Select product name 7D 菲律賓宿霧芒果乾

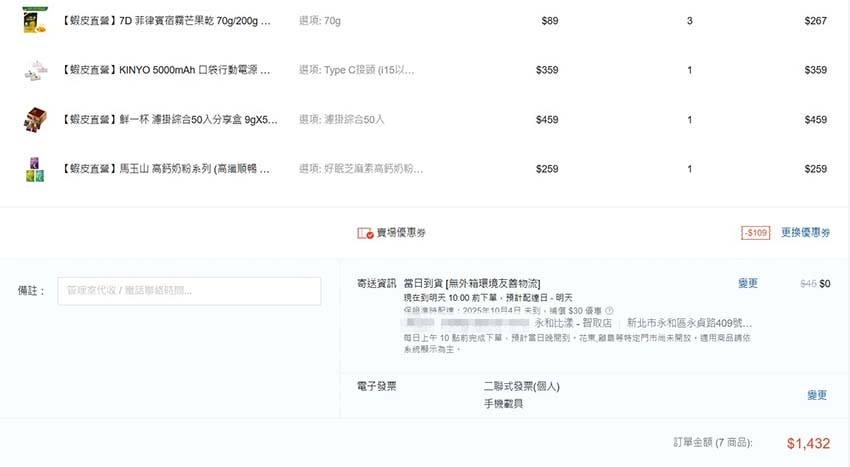(x=166, y=21)
